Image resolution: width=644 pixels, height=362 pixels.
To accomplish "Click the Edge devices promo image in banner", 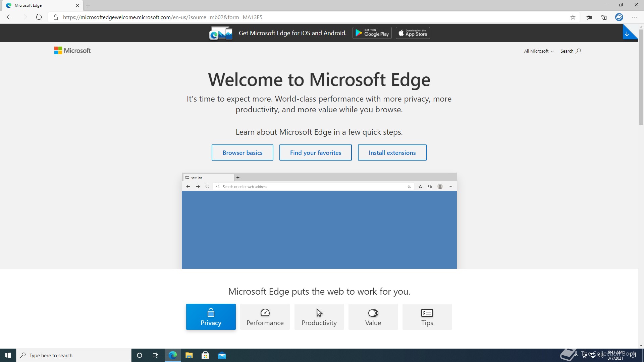I will click(221, 33).
